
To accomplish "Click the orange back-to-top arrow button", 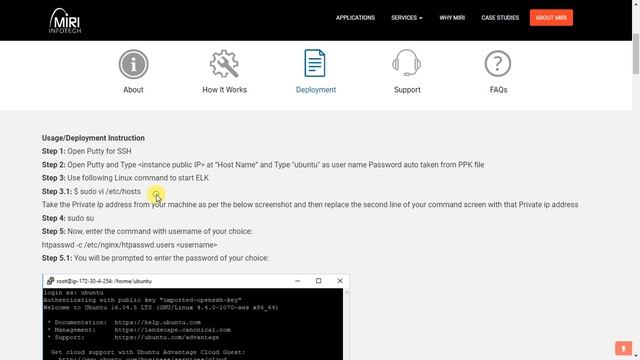I will (x=623, y=348).
